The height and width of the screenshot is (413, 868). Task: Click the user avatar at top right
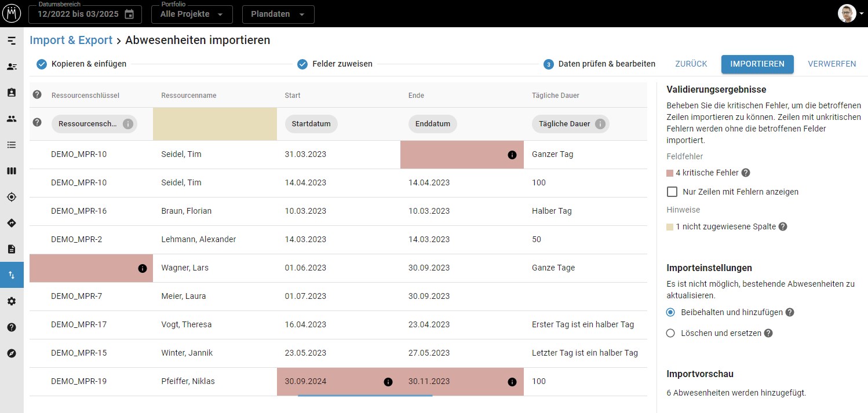pos(847,13)
